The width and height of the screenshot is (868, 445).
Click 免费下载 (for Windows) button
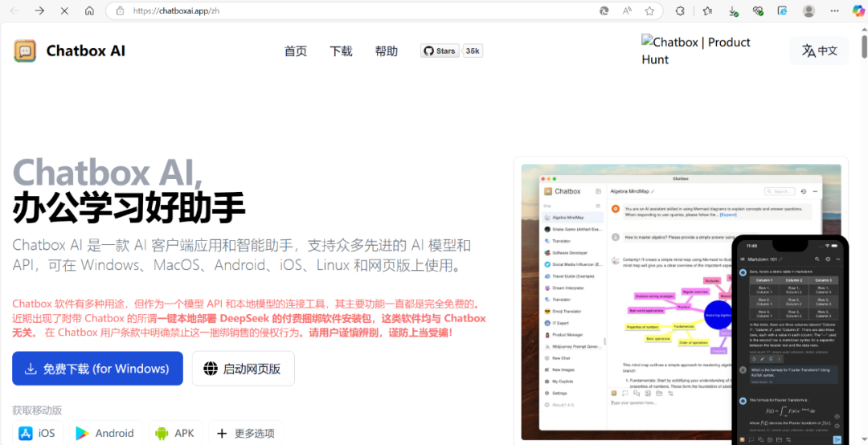[97, 369]
